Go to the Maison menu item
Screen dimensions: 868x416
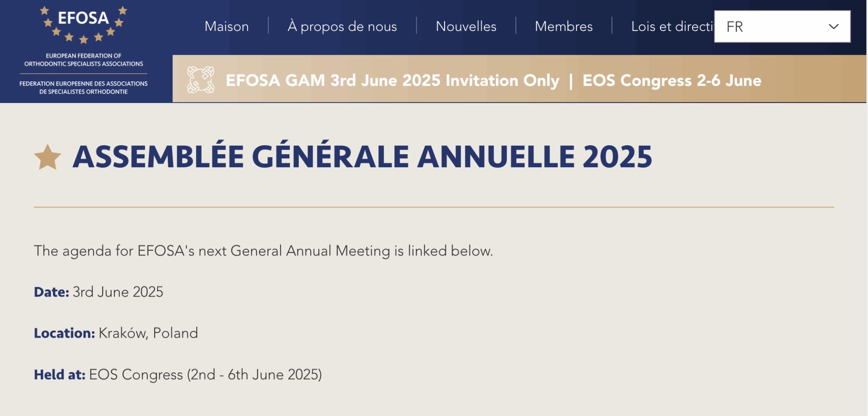tap(227, 26)
